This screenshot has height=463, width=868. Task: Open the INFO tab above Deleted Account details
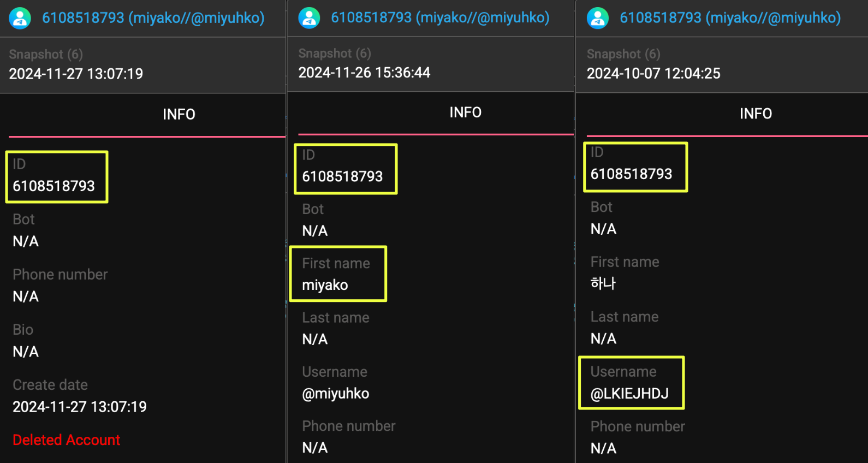coord(179,115)
